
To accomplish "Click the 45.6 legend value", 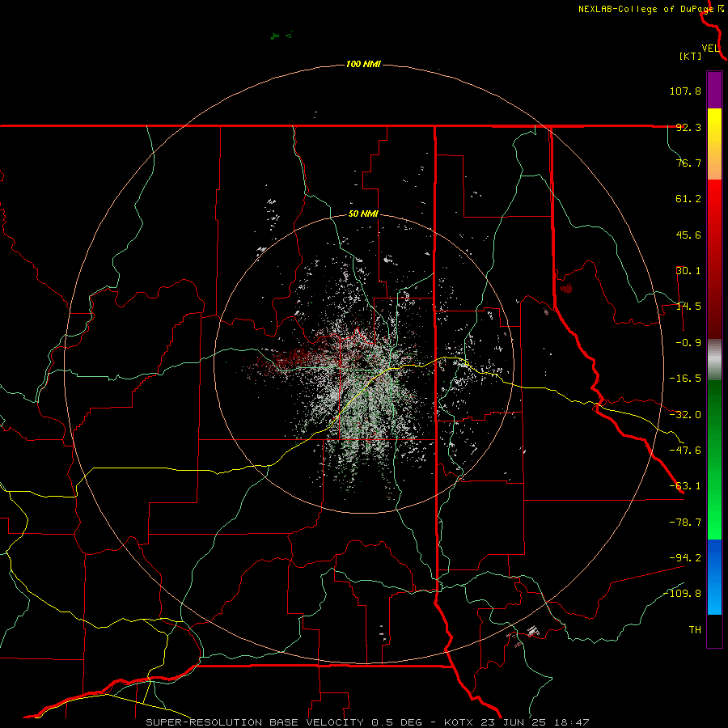I will (688, 235).
